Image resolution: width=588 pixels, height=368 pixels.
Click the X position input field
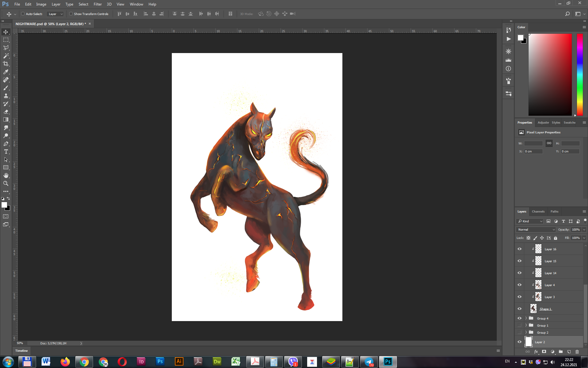point(533,151)
